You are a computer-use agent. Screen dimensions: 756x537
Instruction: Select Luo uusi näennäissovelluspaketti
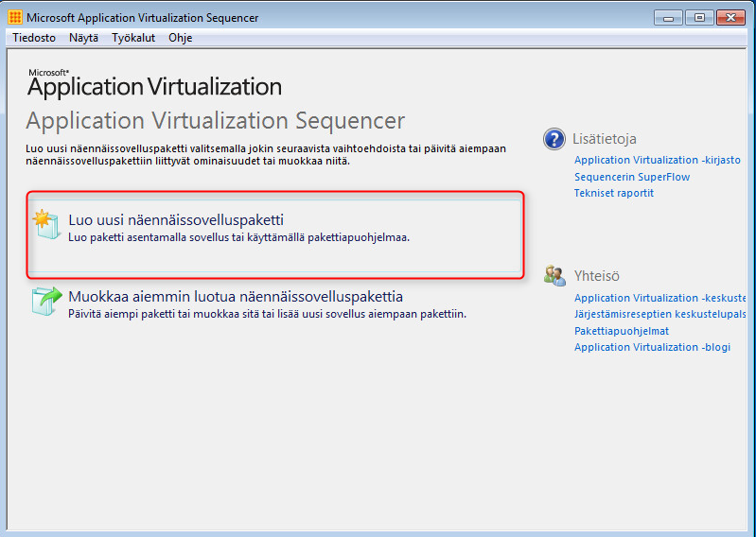pyautogui.click(x=274, y=235)
